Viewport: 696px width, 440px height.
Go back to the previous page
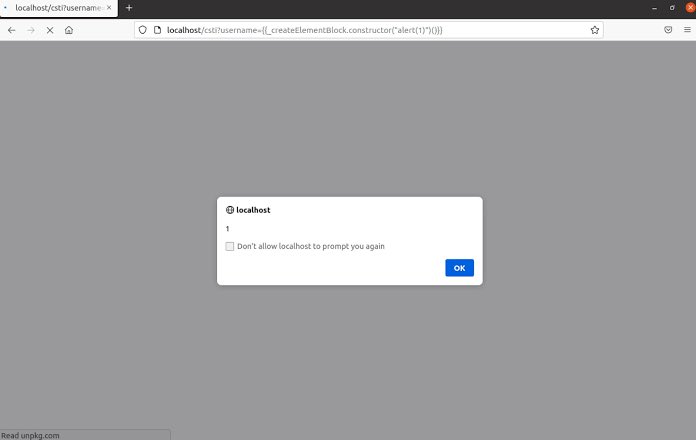(x=12, y=30)
